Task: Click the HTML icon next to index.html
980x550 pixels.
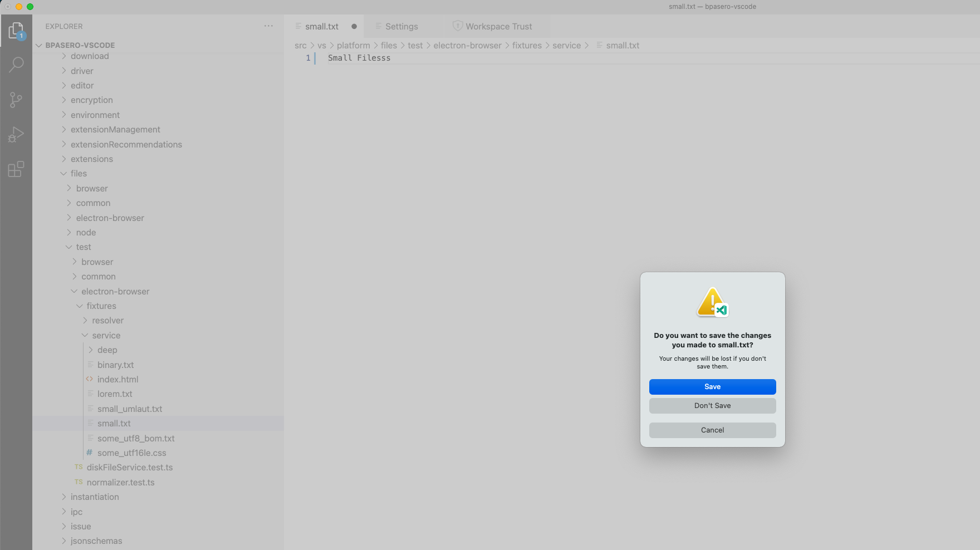Action: click(x=90, y=379)
